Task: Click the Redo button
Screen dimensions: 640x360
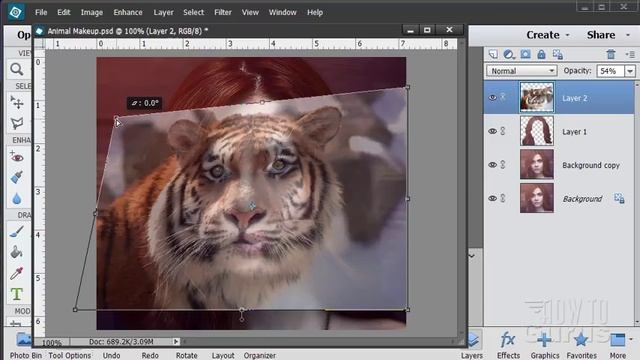Action: [150, 355]
